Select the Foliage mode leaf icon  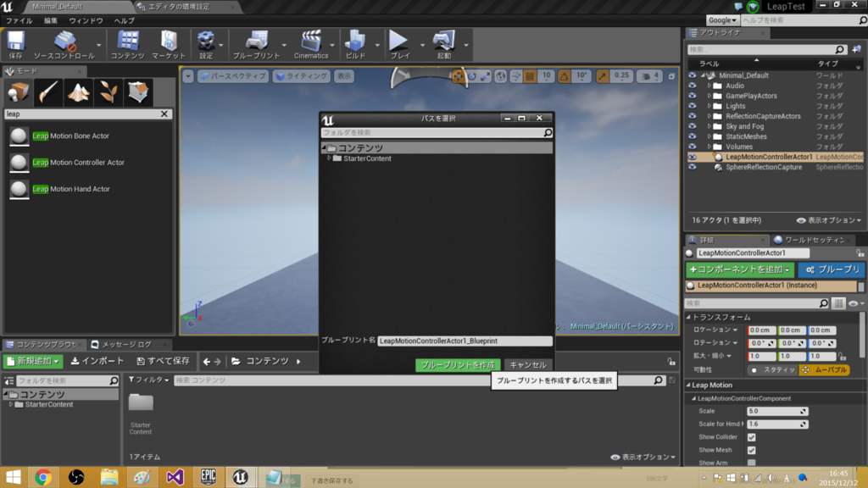pos(108,91)
